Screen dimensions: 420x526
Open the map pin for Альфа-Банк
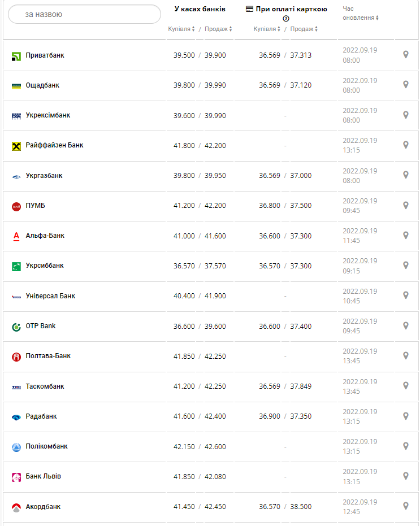coord(405,235)
